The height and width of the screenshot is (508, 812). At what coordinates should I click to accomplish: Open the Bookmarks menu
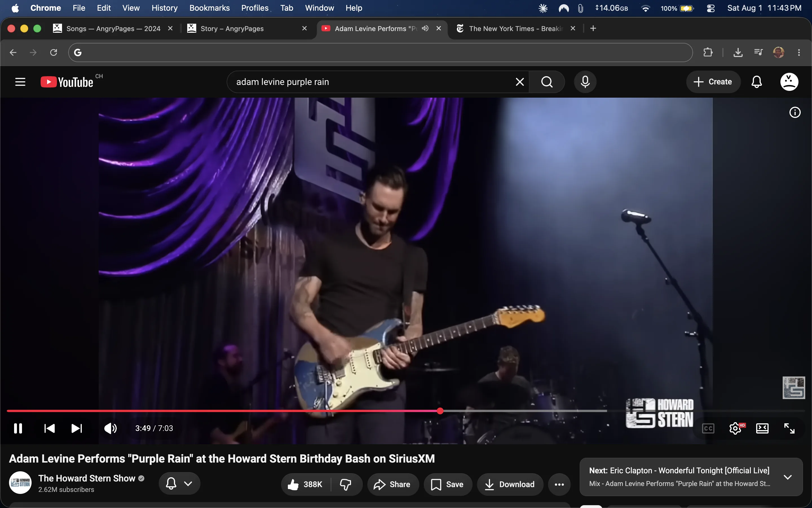[209, 8]
